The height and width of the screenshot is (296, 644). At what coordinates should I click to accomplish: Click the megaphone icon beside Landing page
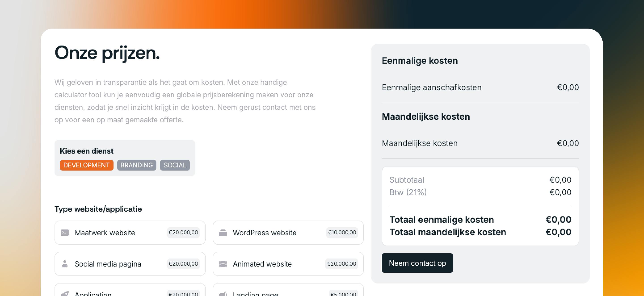[223, 294]
